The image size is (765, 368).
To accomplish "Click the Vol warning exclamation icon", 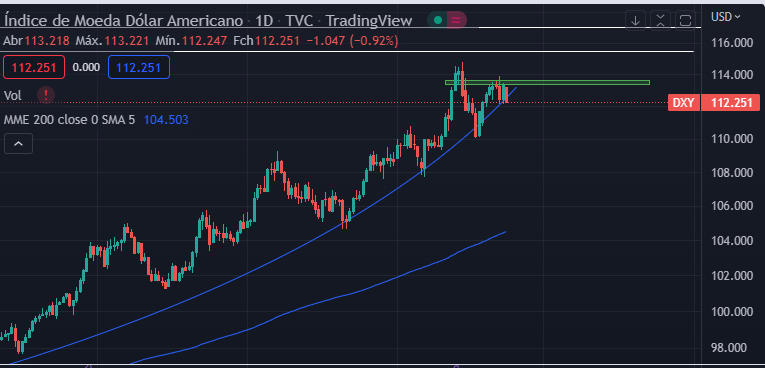I will pyautogui.click(x=46, y=95).
